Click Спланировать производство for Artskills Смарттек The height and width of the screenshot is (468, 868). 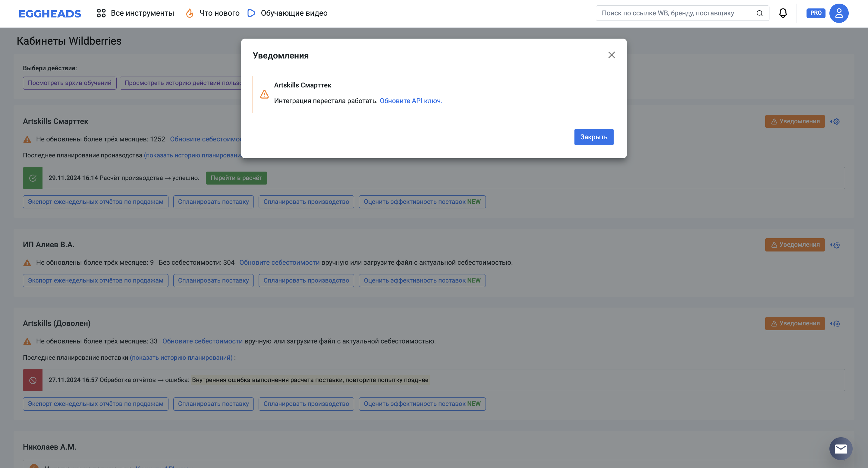306,202
